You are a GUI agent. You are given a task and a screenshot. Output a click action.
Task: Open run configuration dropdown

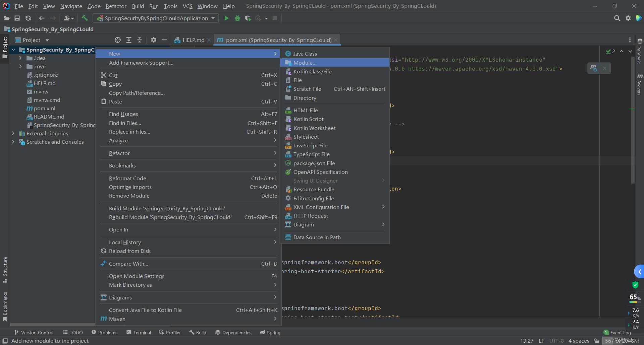click(156, 18)
